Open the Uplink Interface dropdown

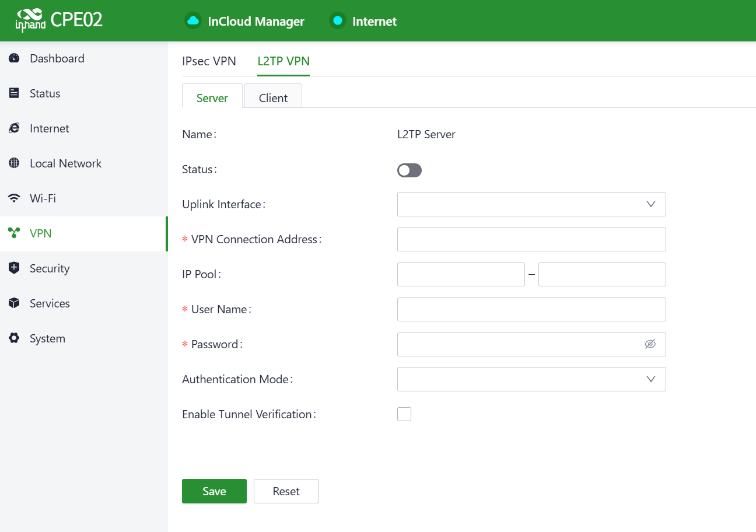531,204
